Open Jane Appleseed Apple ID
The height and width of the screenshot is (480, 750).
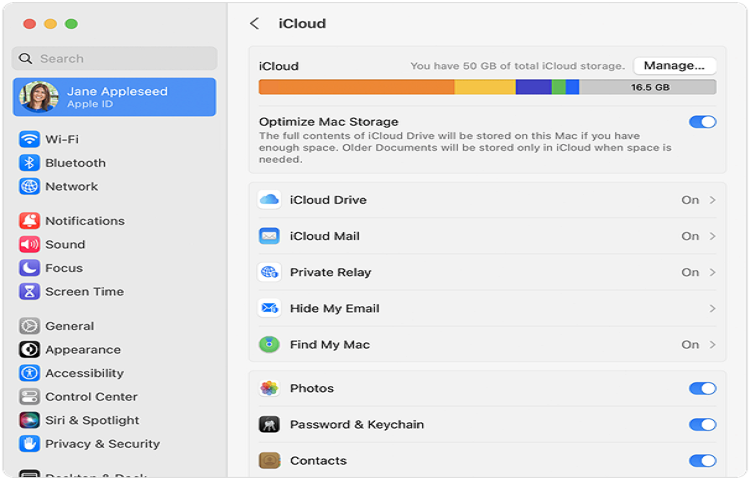pyautogui.click(x=114, y=97)
